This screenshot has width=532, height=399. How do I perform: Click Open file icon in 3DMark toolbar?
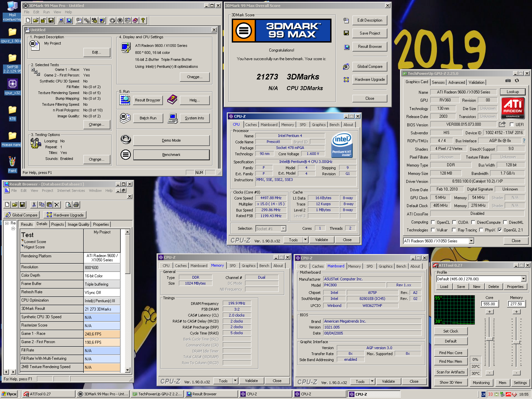[36, 20]
